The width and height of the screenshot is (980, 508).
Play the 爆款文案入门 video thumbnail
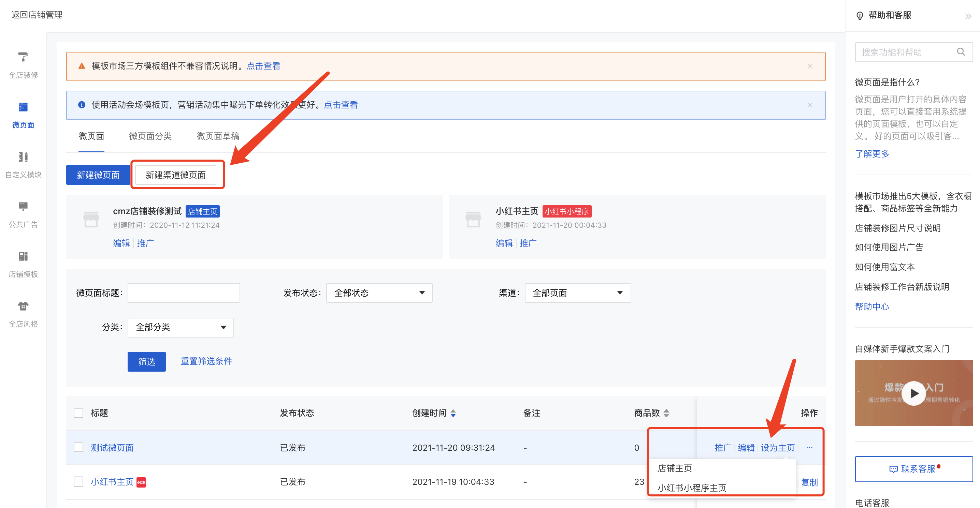coord(913,393)
